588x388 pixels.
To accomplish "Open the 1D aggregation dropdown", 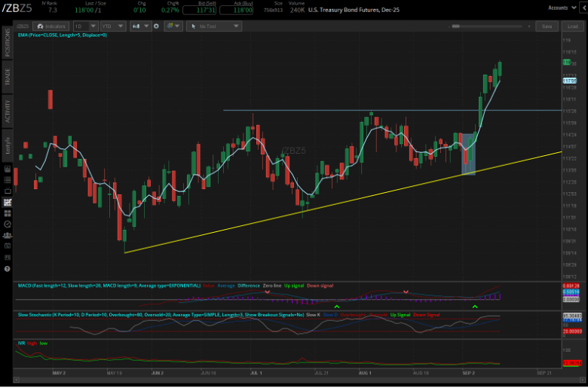I will (x=86, y=26).
